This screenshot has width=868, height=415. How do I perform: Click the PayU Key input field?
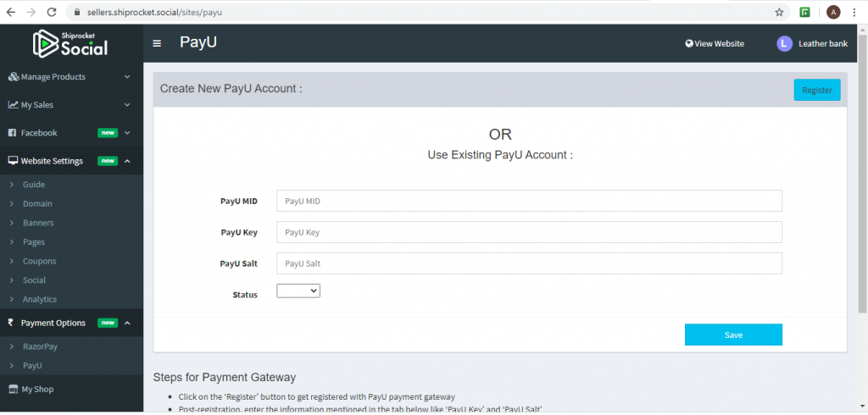click(529, 232)
